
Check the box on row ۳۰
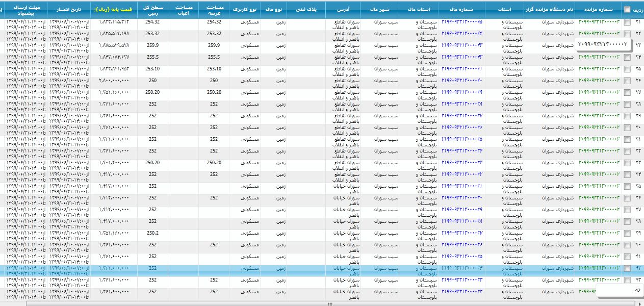point(627,127)
